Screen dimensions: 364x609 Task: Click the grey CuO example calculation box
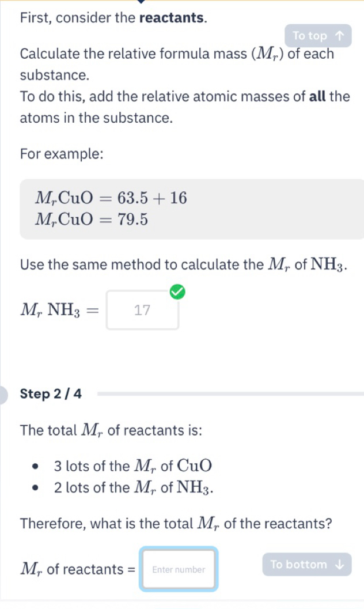click(x=192, y=209)
